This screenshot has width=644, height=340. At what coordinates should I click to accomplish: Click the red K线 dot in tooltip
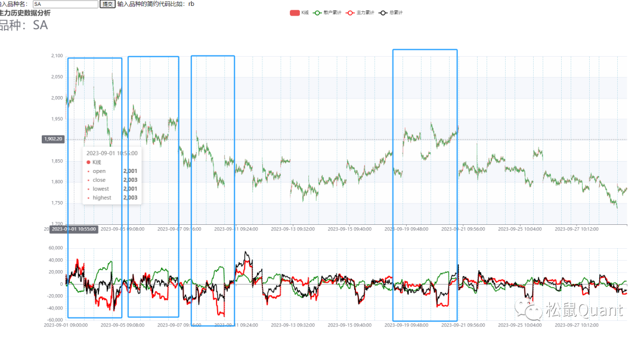pos(89,162)
